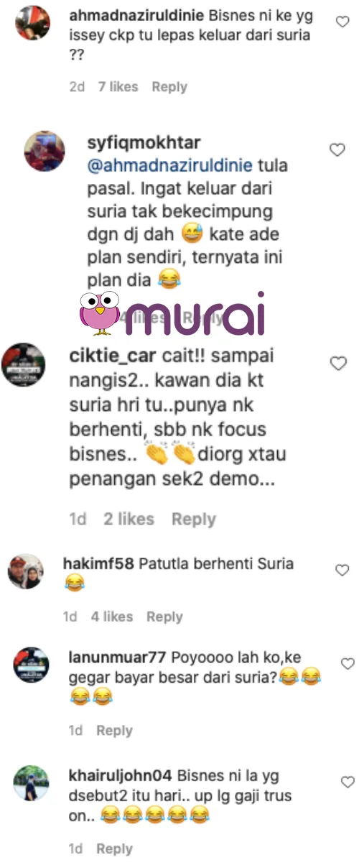
Task: Open the khairuljohn04 username link
Action: pos(120,775)
